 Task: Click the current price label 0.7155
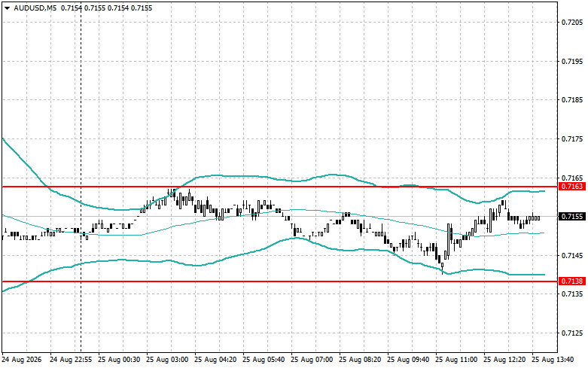click(x=572, y=216)
